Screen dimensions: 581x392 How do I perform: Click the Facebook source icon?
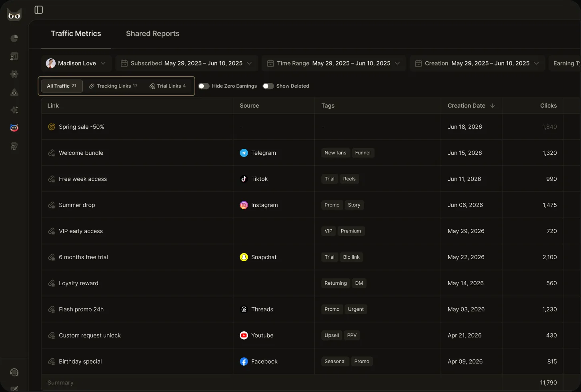click(x=244, y=362)
